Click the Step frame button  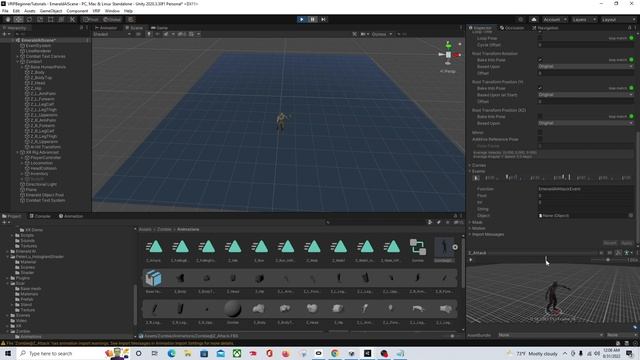(x=323, y=19)
